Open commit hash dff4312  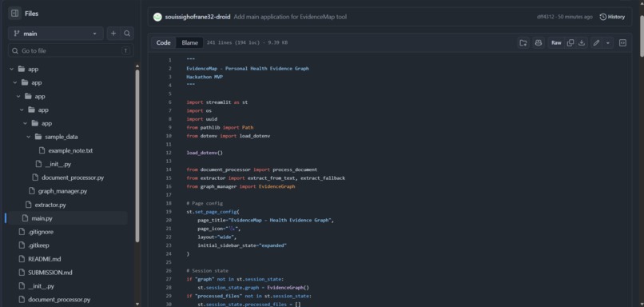click(545, 17)
